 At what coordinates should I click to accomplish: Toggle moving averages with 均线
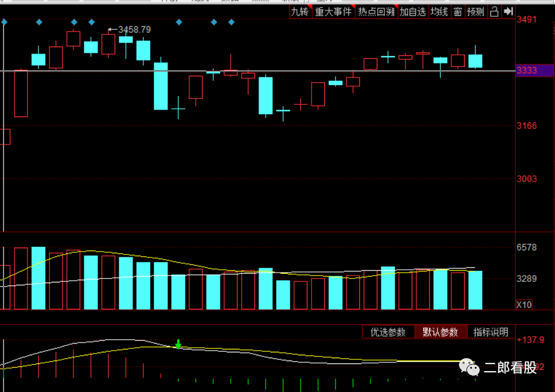tap(439, 12)
